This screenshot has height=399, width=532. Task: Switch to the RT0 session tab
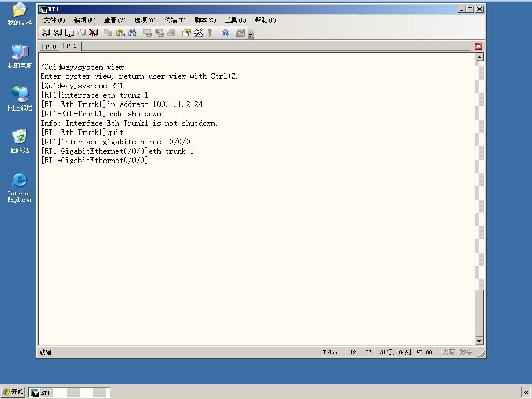point(49,46)
